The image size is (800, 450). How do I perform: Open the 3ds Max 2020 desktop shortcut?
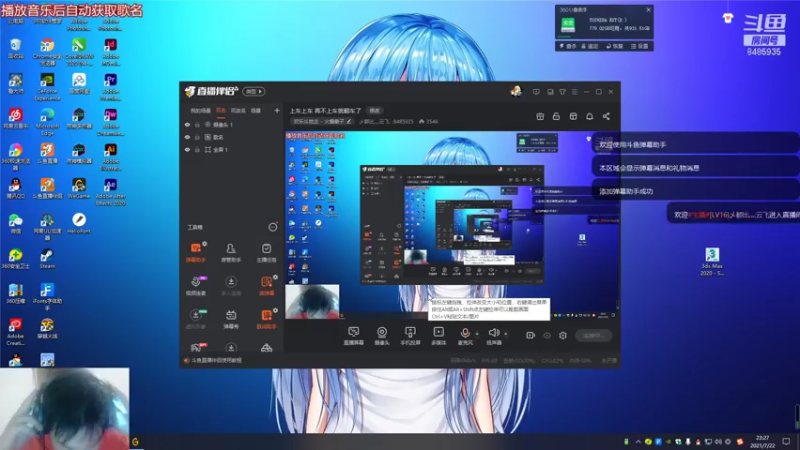712,261
